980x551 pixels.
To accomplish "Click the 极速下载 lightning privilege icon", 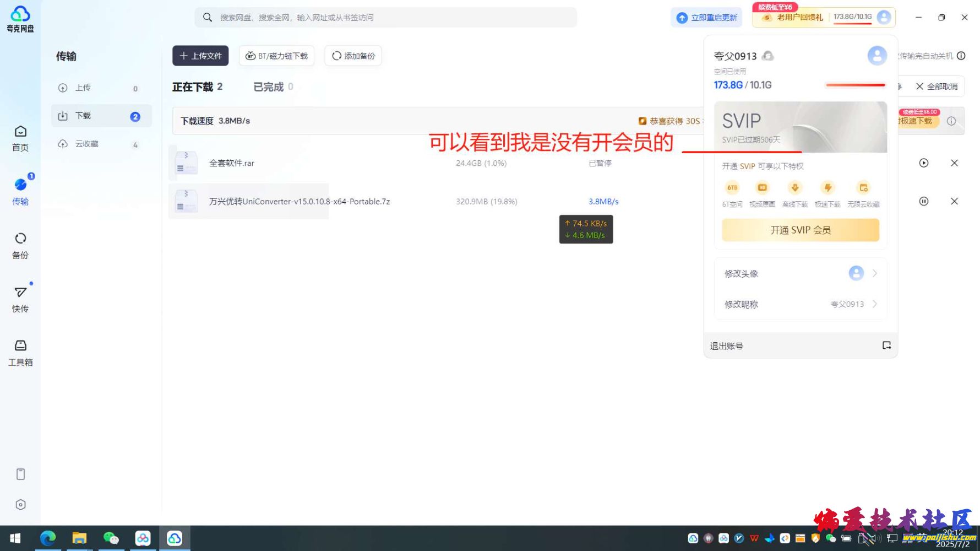I will click(x=827, y=188).
